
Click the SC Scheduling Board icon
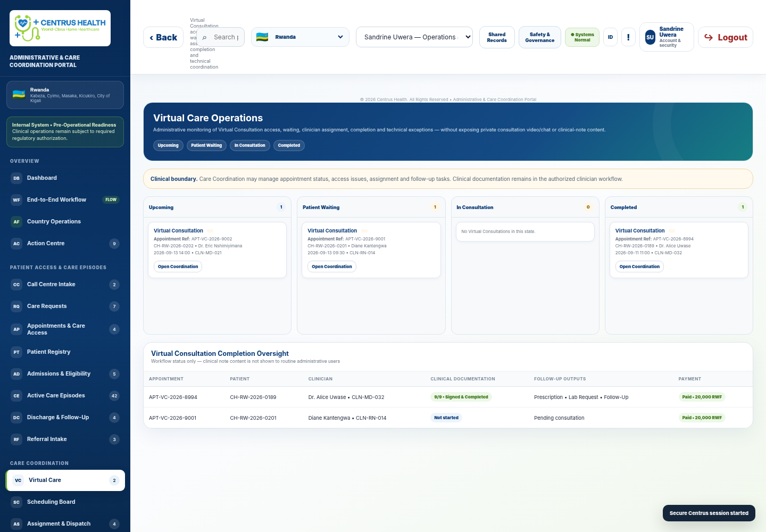(x=16, y=502)
